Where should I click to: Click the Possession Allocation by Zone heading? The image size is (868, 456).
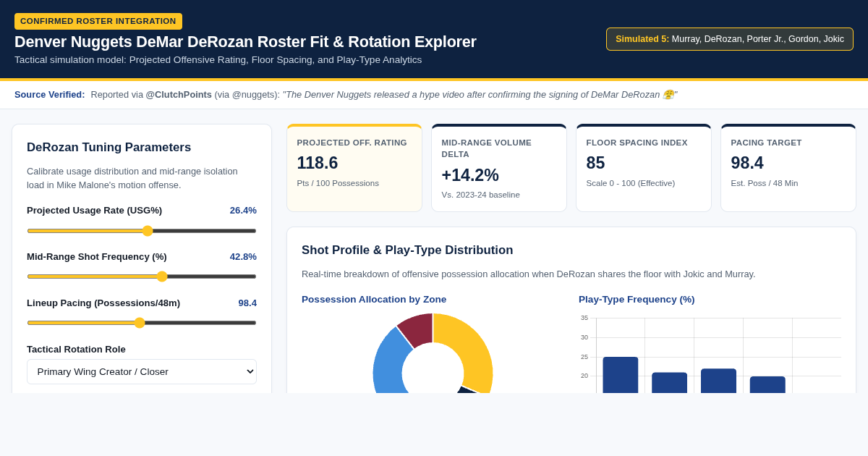(x=374, y=300)
